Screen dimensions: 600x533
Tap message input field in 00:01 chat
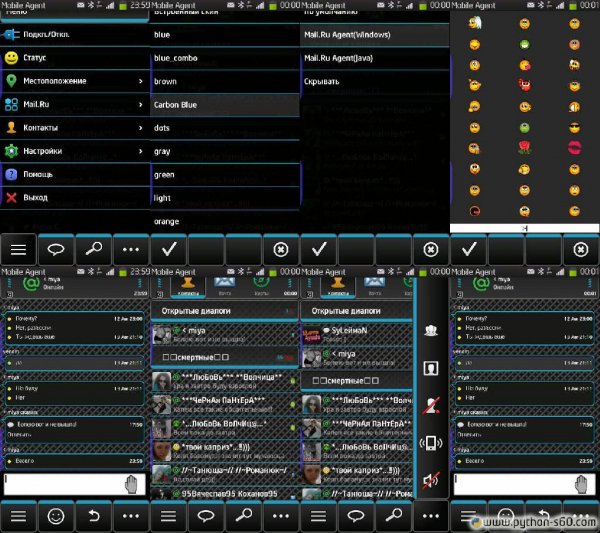click(525, 484)
